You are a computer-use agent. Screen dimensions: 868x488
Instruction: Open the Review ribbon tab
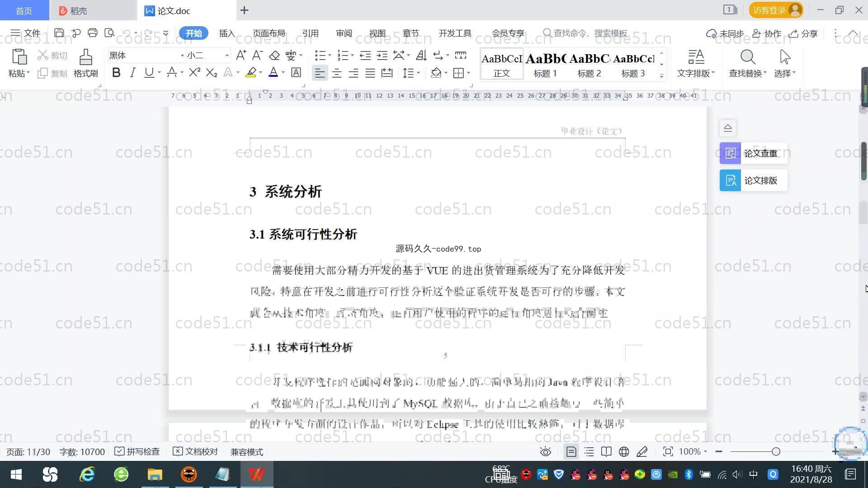pyautogui.click(x=344, y=33)
